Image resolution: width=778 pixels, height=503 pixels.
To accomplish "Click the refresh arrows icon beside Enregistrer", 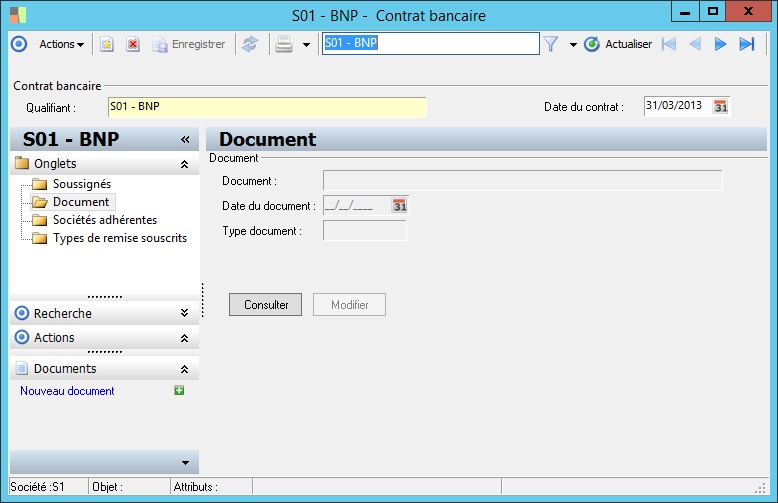I will pyautogui.click(x=250, y=44).
